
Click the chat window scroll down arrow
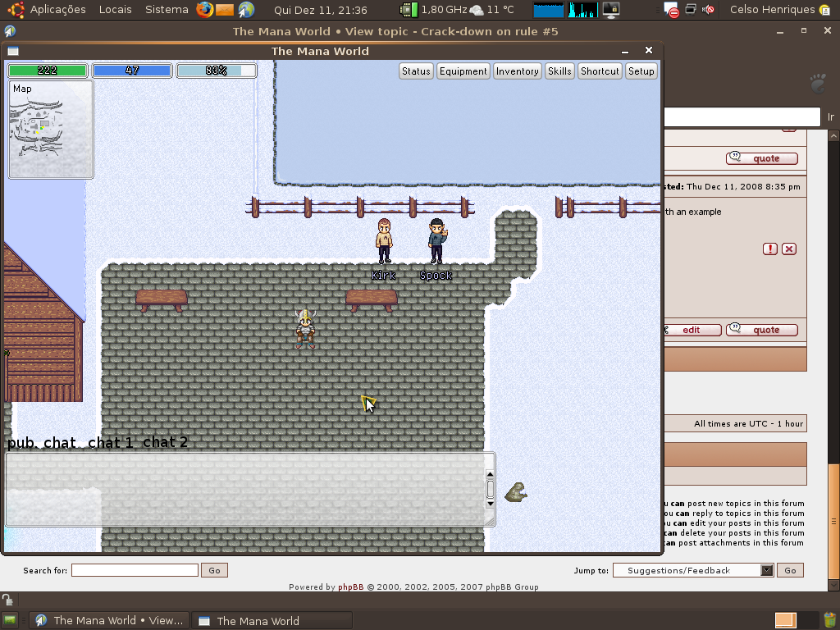(x=490, y=504)
